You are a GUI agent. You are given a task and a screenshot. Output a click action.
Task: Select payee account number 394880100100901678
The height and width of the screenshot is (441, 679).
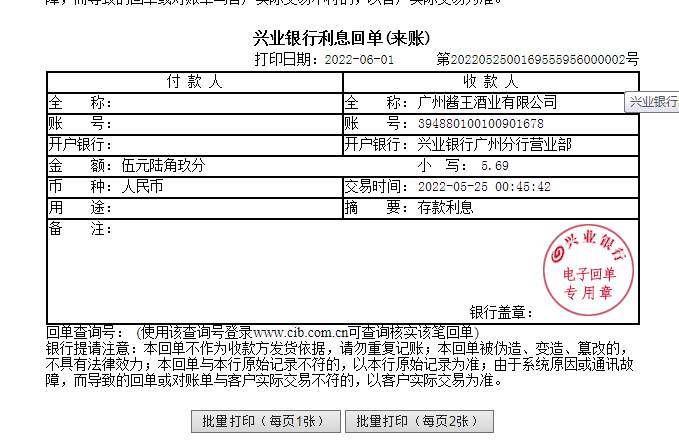click(x=481, y=124)
